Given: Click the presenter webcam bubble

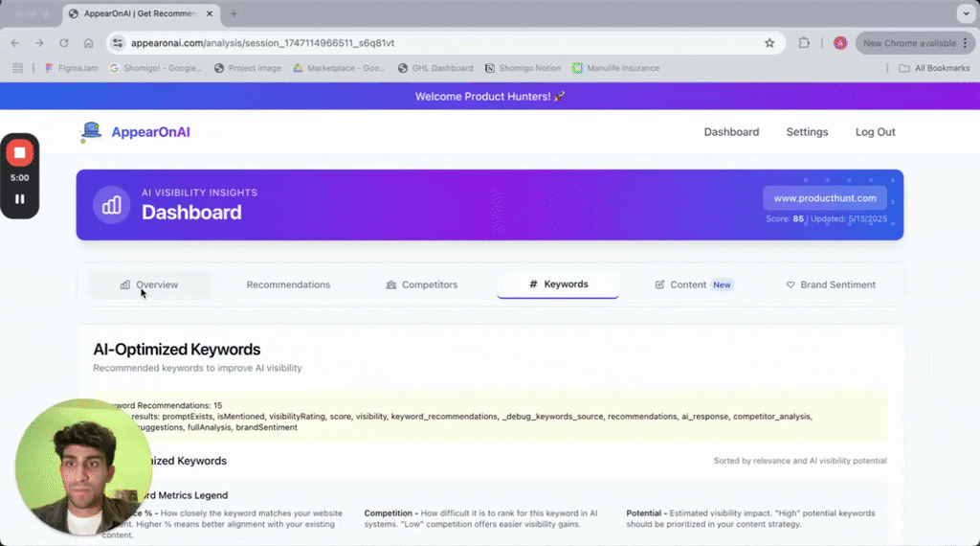Looking at the screenshot, I should point(83,467).
